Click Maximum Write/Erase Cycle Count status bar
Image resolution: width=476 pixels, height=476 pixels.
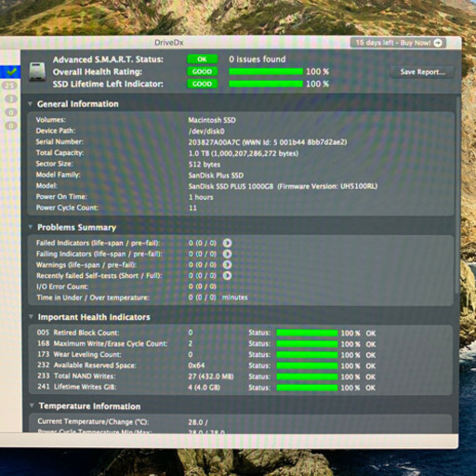coord(307,344)
